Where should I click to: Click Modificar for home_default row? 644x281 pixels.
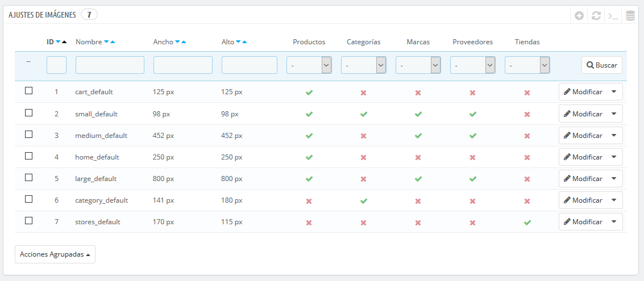click(x=583, y=157)
